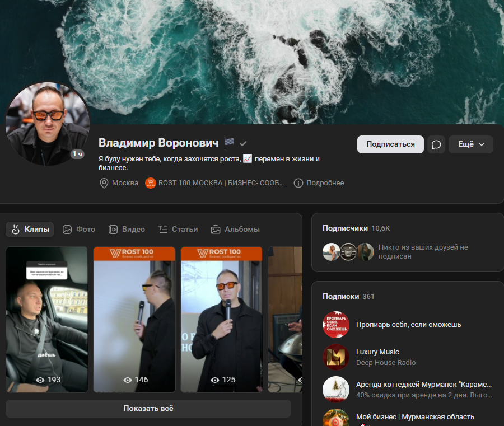Switch to the Фото tab
504x426 pixels.
pyautogui.click(x=79, y=229)
